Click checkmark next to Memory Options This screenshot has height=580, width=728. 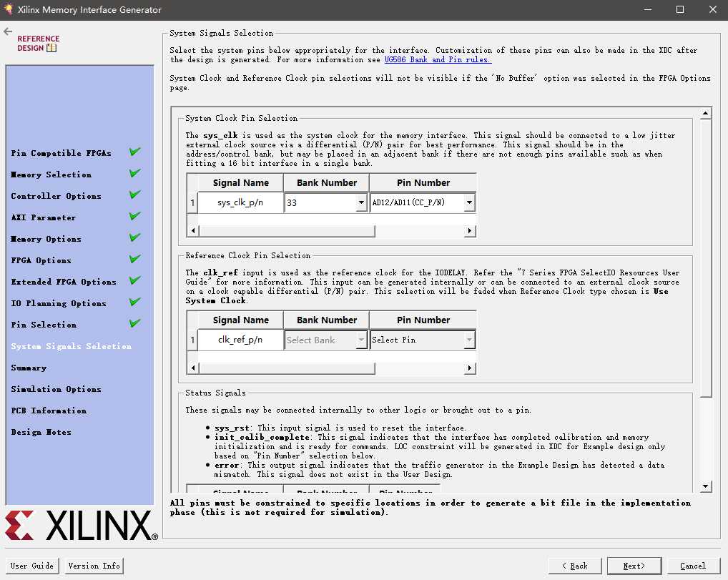(134, 237)
